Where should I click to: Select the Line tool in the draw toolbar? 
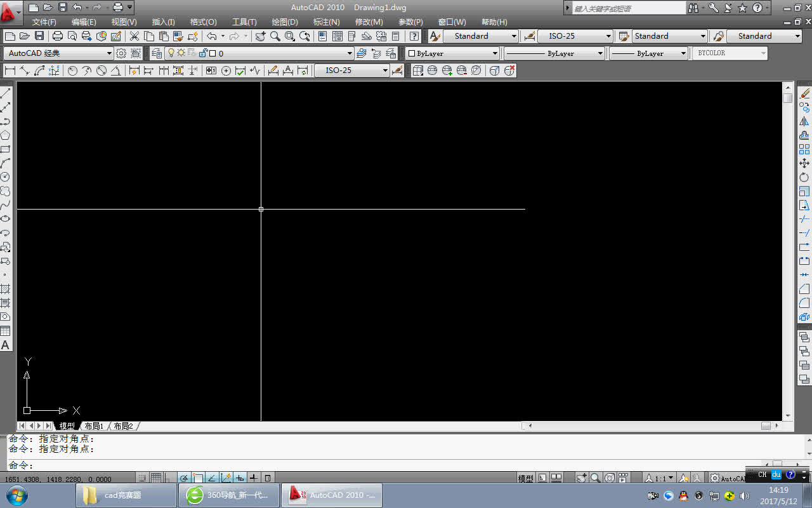pyautogui.click(x=5, y=93)
